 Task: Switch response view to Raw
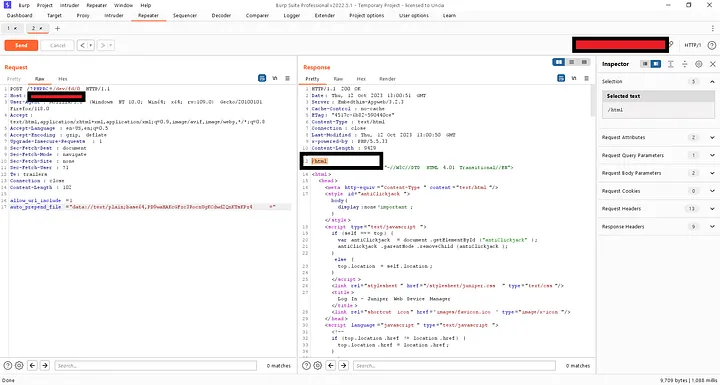click(338, 79)
